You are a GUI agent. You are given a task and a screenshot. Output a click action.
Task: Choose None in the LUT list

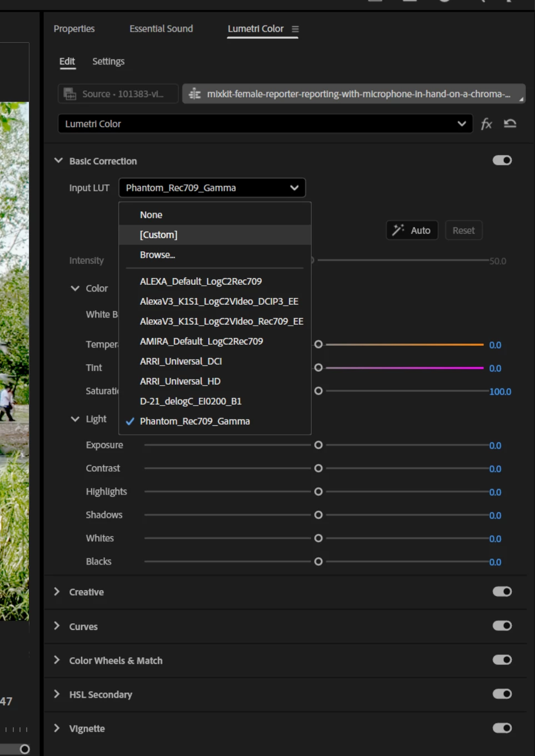coord(215,215)
